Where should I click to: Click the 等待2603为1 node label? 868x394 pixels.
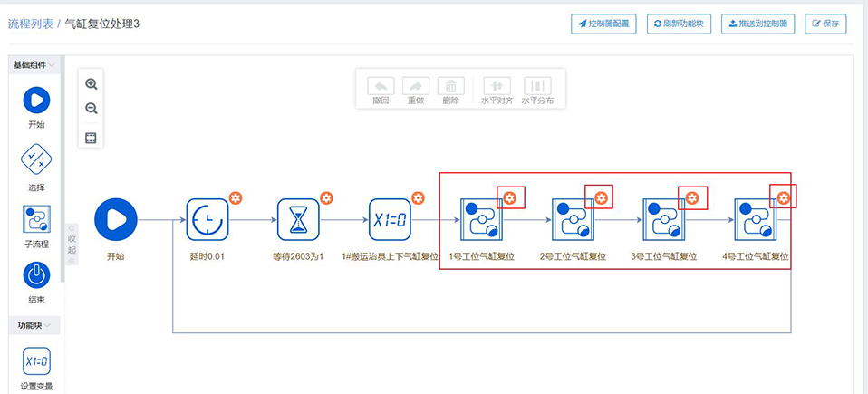coord(298,256)
